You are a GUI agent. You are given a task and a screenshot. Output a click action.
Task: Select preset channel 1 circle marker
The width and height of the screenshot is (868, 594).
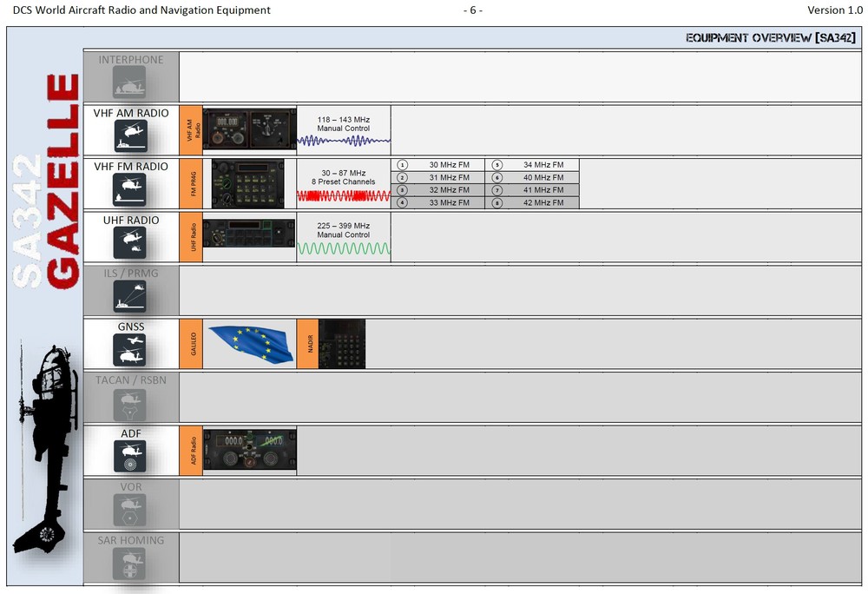click(403, 165)
